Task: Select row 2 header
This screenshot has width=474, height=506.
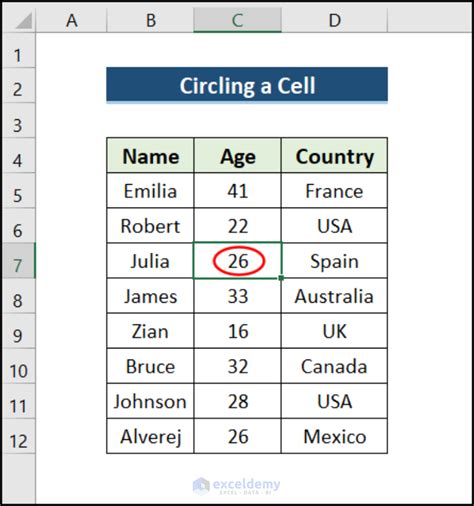Action: pos(18,85)
